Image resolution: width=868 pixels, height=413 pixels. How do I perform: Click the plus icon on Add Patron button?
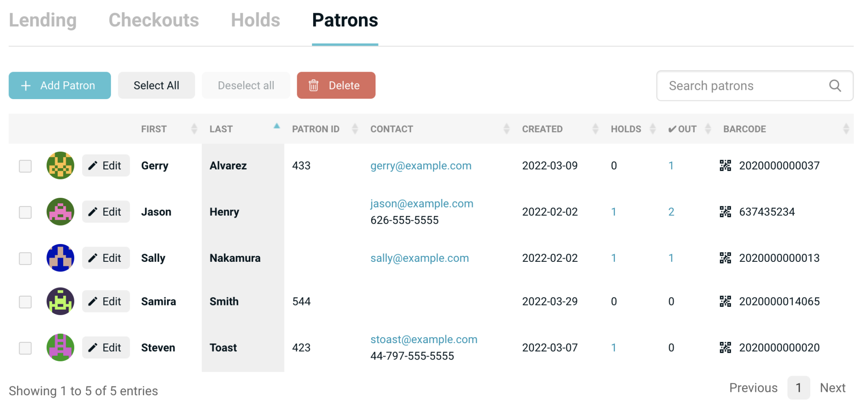tap(26, 85)
